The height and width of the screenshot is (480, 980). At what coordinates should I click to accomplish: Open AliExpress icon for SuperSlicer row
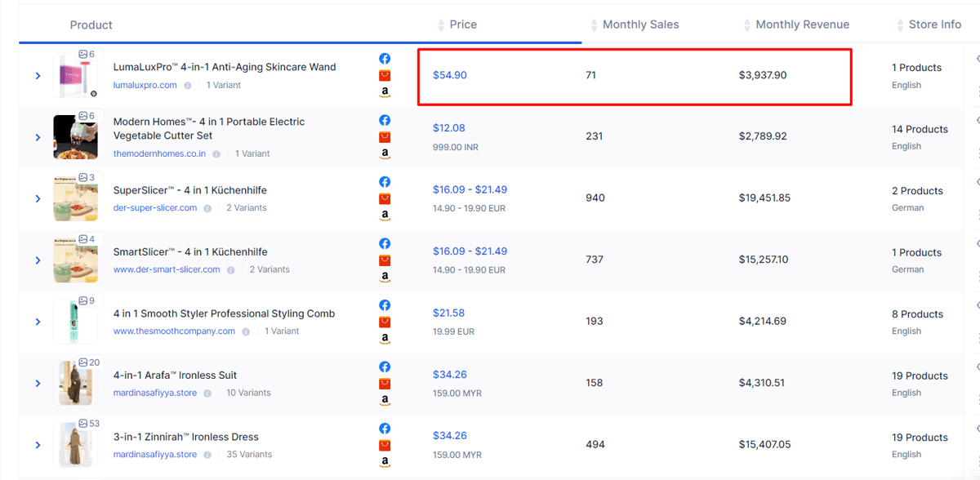(385, 198)
